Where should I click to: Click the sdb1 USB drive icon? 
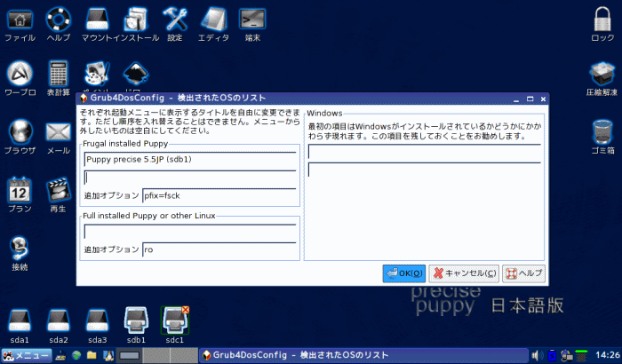pos(136,320)
